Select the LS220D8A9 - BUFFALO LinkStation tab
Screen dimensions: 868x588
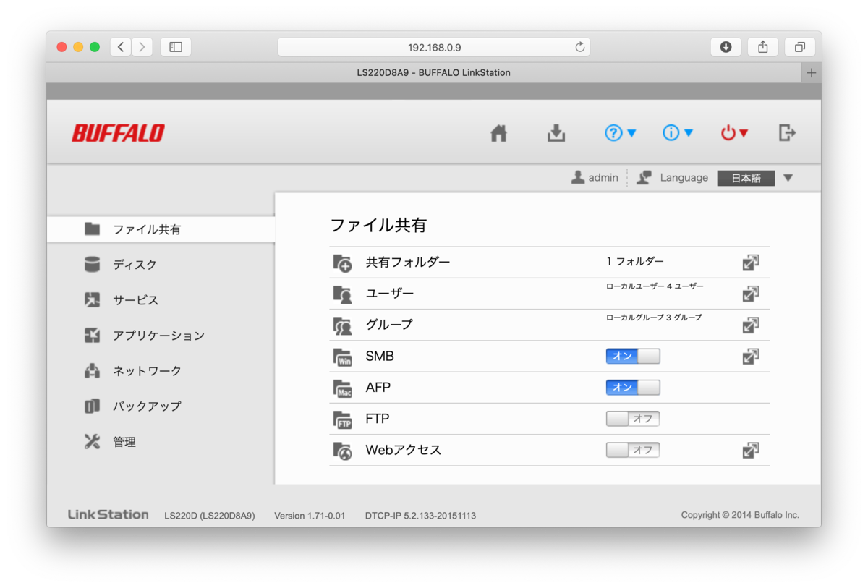click(424, 73)
